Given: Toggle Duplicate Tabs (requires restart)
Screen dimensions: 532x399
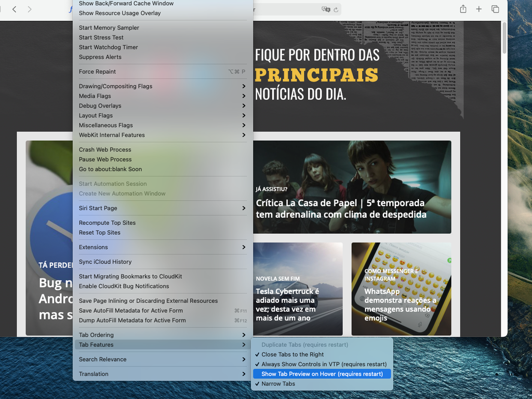Looking at the screenshot, I should [x=322, y=345].
